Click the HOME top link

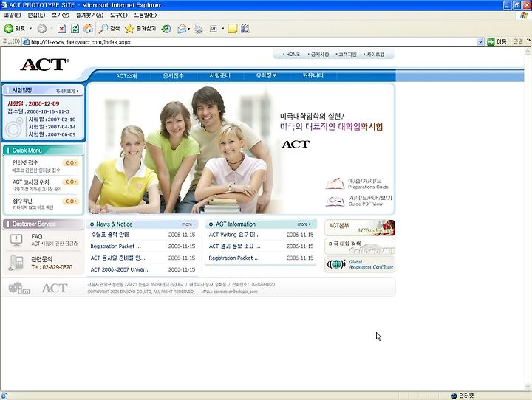point(291,54)
